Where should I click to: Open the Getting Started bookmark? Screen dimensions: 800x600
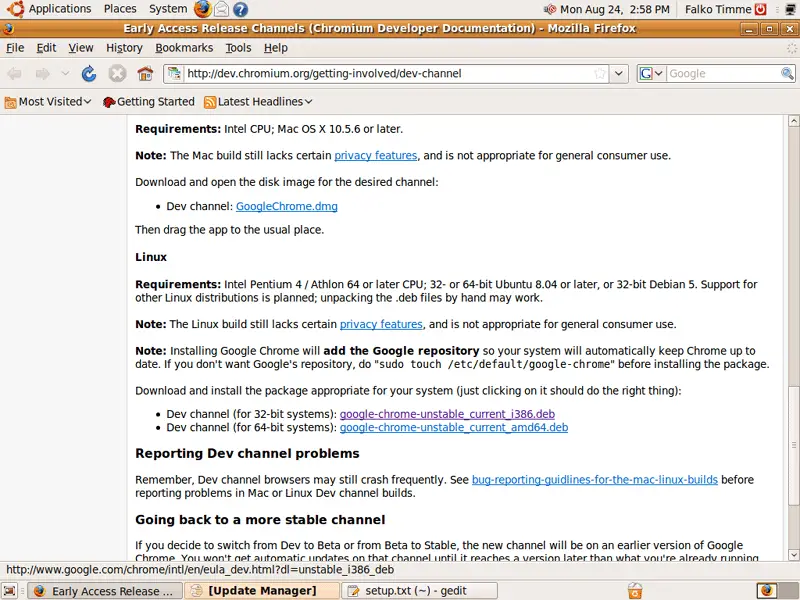(x=148, y=102)
